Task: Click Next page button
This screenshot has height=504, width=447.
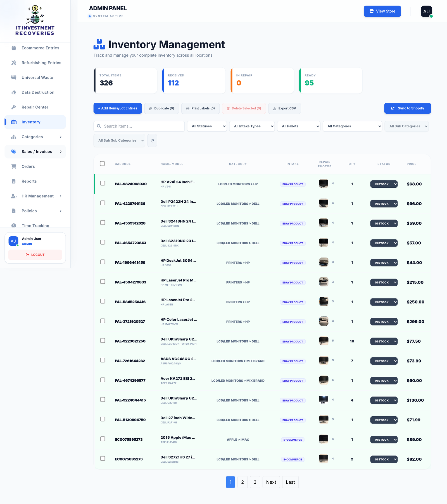Action: click(271, 482)
